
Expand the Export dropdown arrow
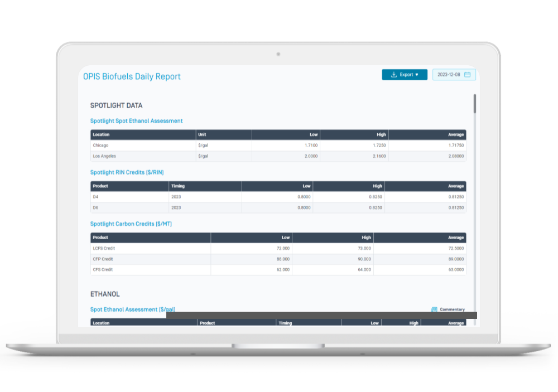[417, 75]
